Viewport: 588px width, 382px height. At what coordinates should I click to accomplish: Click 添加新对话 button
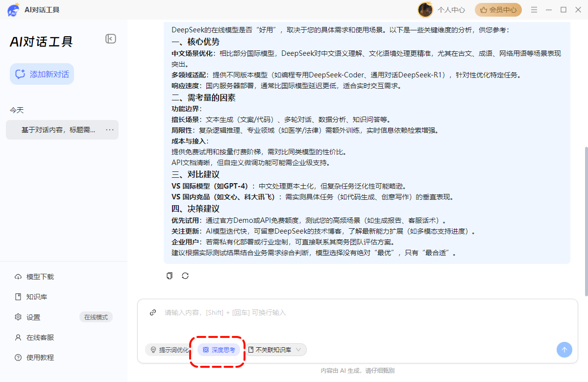coord(42,74)
